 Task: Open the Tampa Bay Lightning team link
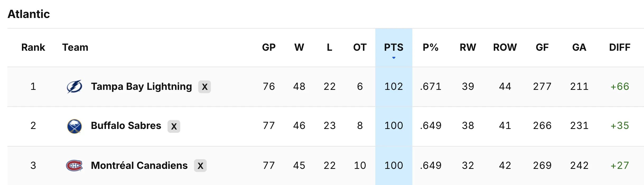tap(141, 86)
